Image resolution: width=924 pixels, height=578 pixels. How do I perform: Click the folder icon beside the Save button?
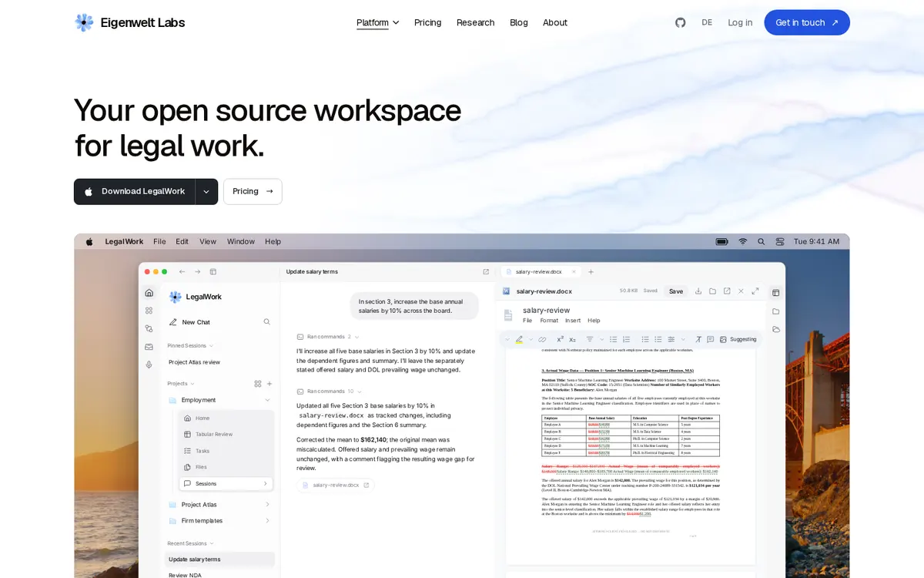tap(712, 291)
